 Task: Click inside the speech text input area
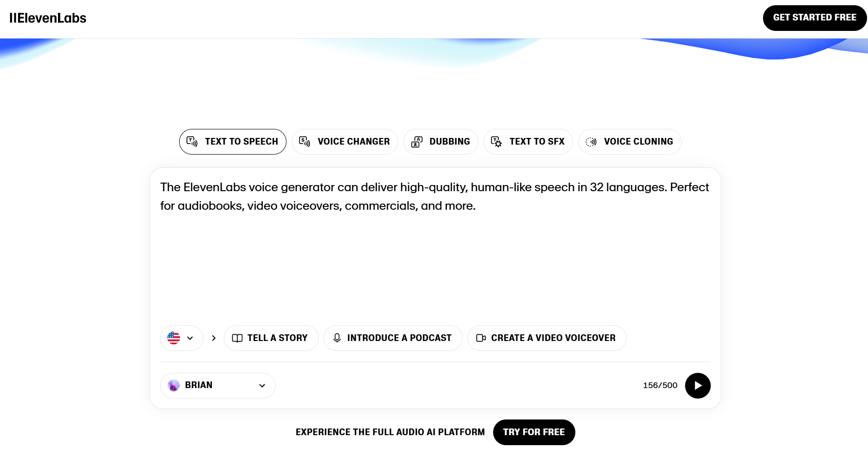[435, 247]
